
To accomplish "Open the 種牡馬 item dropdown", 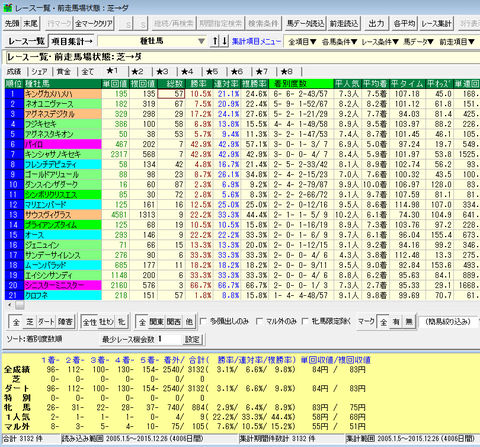I will click(x=152, y=41).
